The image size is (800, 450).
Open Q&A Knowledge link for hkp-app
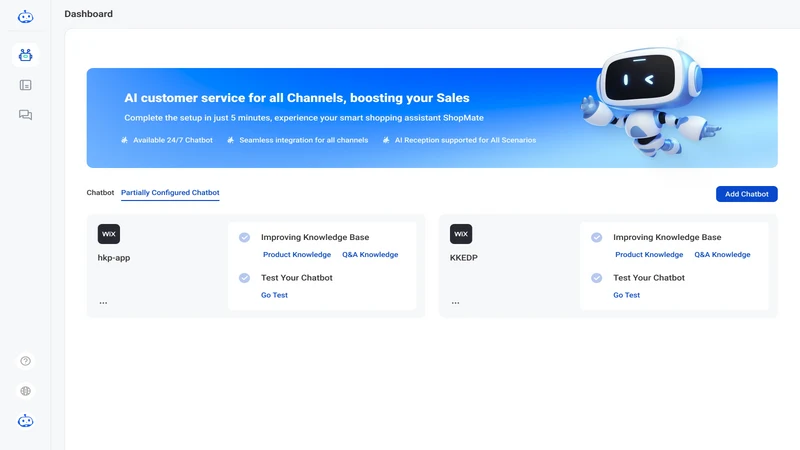[370, 255]
